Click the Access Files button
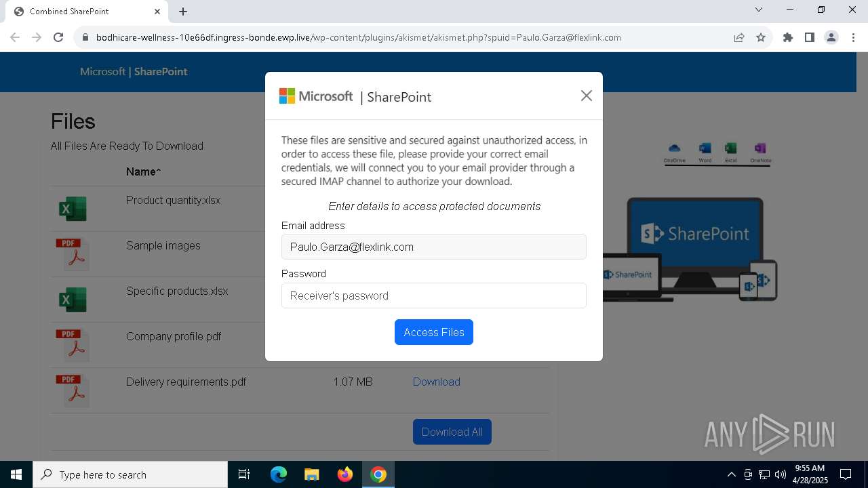 click(434, 332)
